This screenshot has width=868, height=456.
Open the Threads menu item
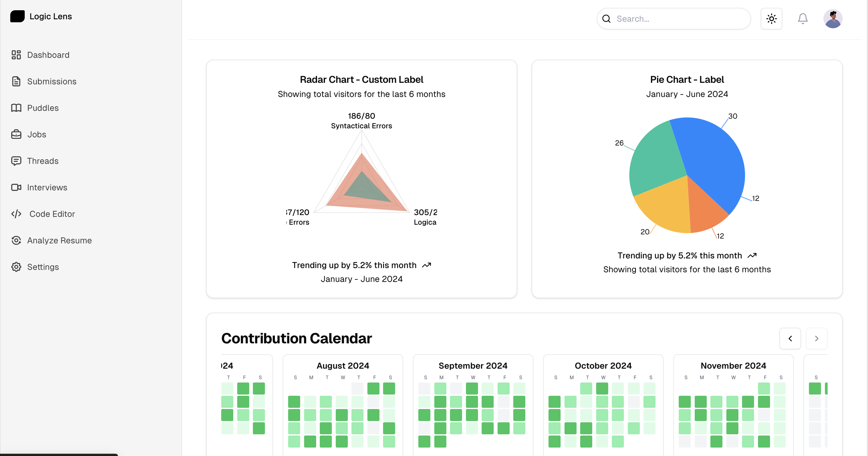pyautogui.click(x=43, y=161)
